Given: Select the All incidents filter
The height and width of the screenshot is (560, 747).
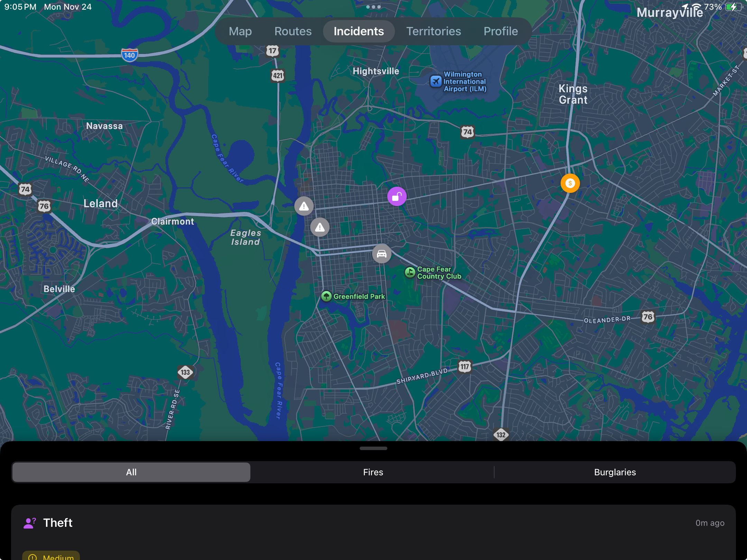Looking at the screenshot, I should pos(131,472).
